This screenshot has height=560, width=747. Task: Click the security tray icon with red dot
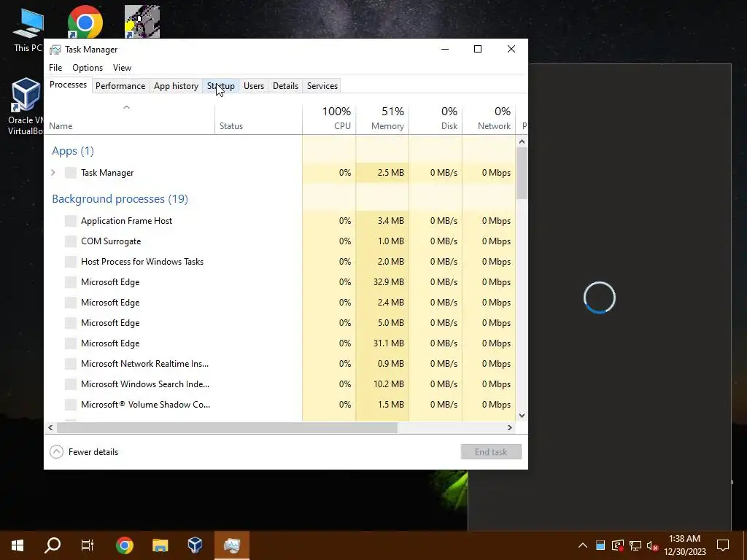point(618,545)
